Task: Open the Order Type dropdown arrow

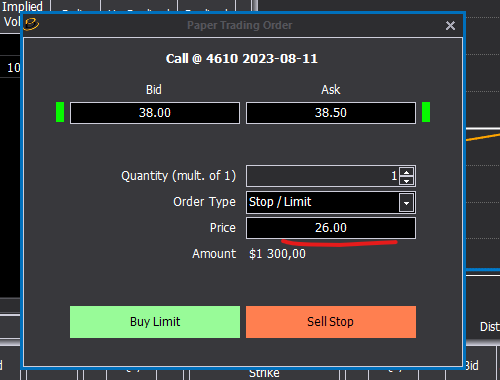Action: click(406, 203)
